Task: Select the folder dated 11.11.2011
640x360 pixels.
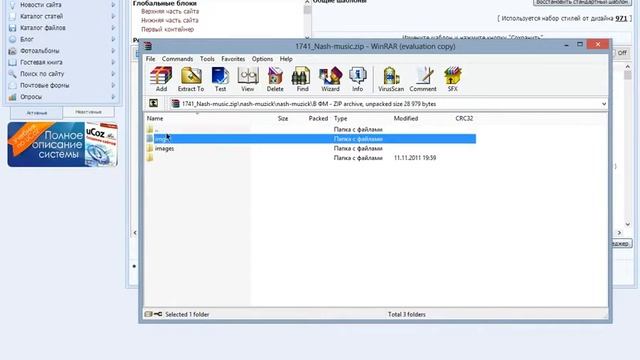Action: [x=311, y=158]
